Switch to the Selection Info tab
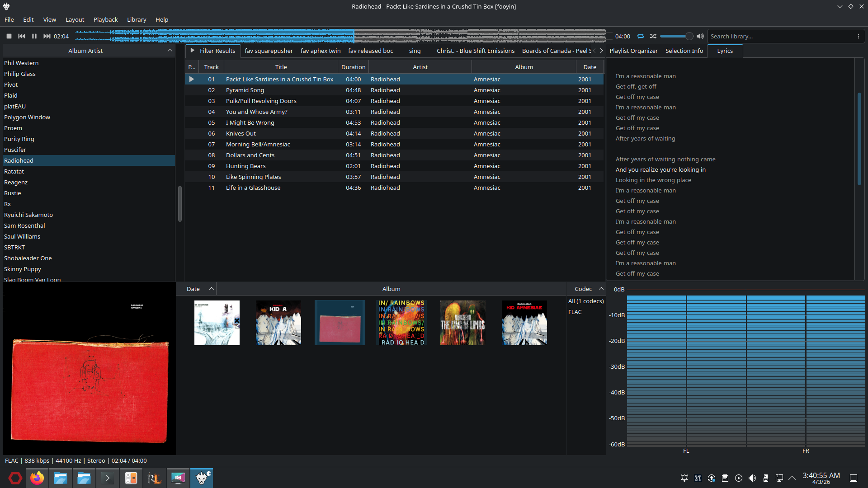 point(684,51)
